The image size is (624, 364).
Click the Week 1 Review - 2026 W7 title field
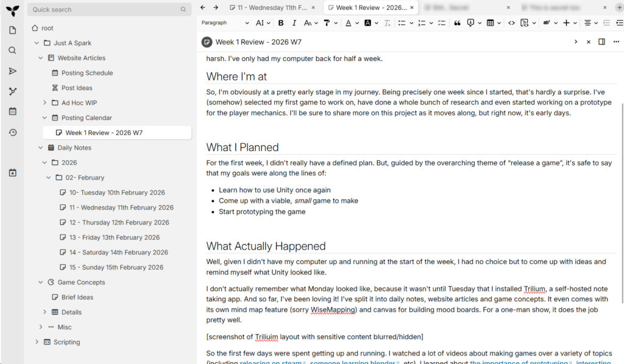pos(258,42)
